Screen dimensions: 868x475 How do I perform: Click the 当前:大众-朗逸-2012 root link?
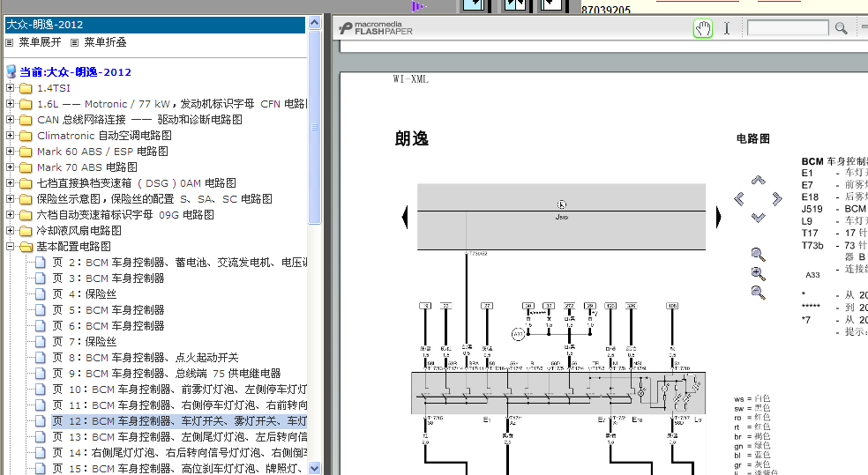pyautogui.click(x=75, y=72)
